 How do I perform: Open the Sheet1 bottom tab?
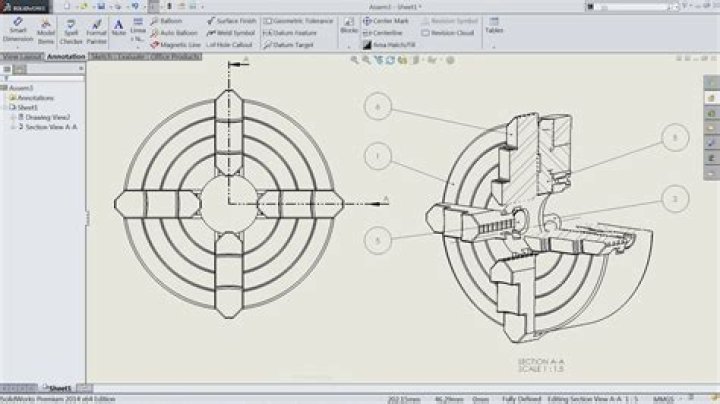click(57, 388)
